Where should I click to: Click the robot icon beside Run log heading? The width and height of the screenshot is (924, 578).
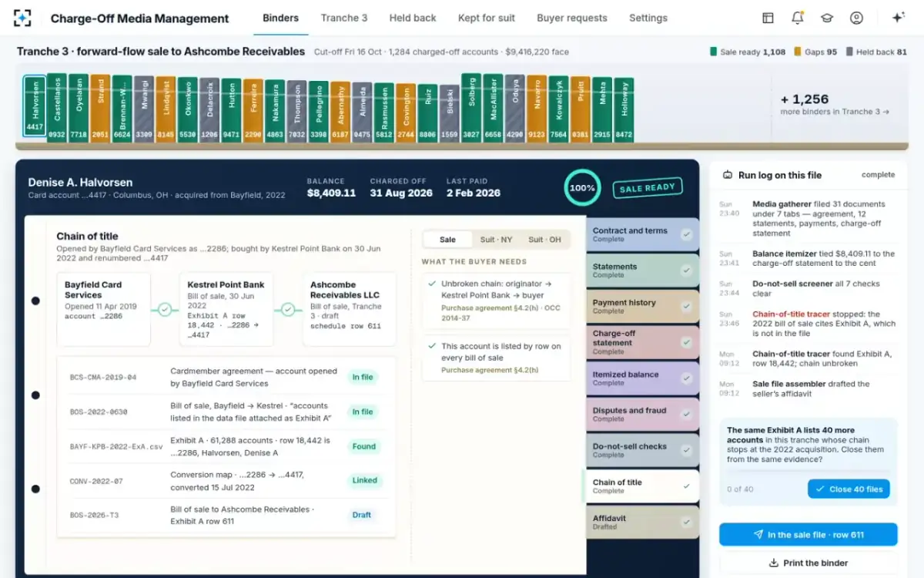(728, 175)
